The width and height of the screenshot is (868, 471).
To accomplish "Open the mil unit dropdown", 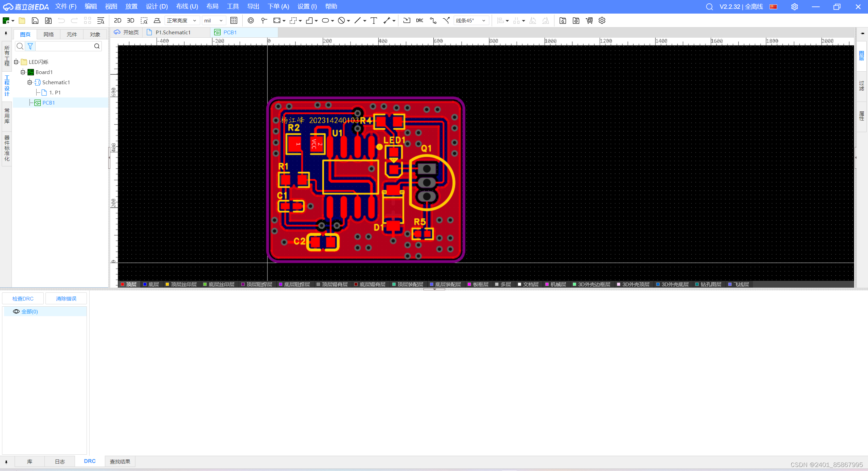I will tap(213, 20).
